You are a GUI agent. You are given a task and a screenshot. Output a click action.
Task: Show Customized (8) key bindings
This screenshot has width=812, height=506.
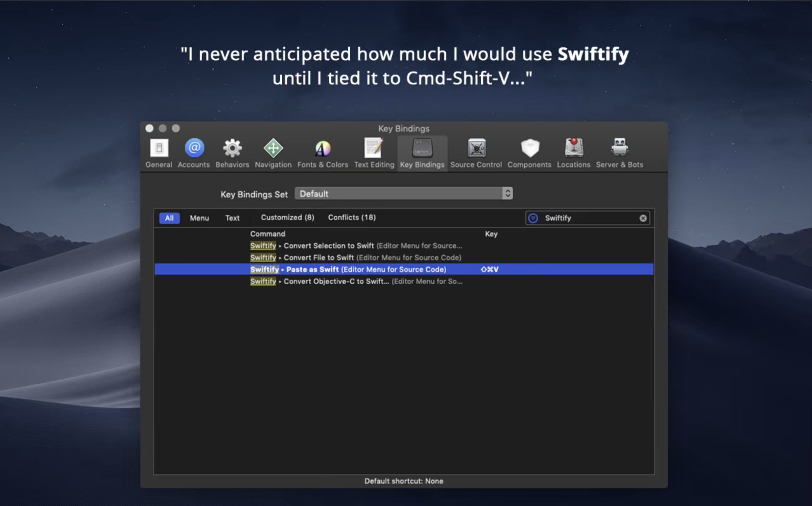287,218
